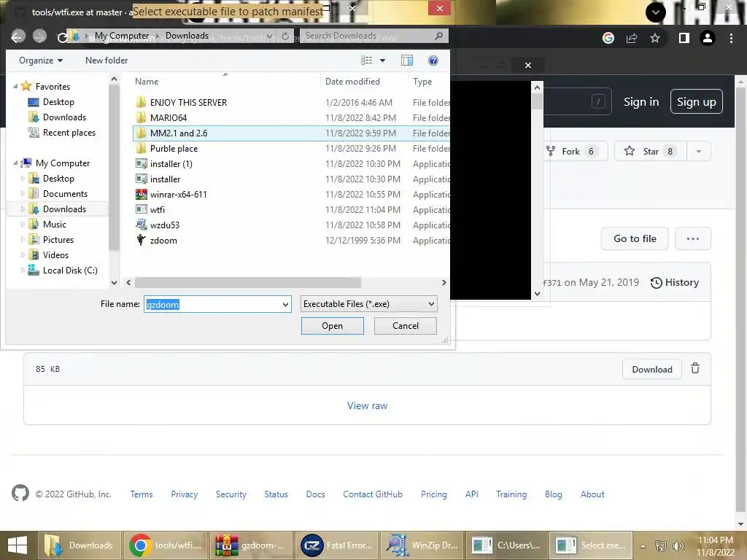
Task: Select the wtfi executable file
Action: pos(158,209)
